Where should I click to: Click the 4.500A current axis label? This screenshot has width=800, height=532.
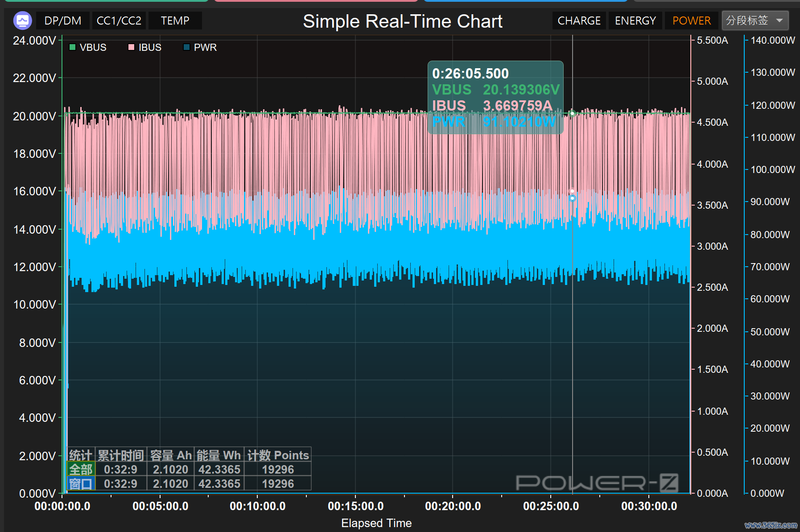712,122
